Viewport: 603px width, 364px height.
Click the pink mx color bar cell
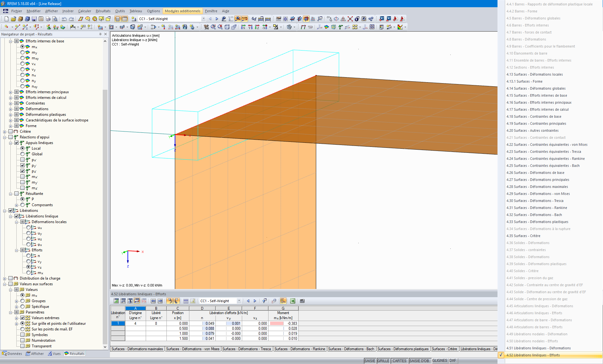point(276,324)
